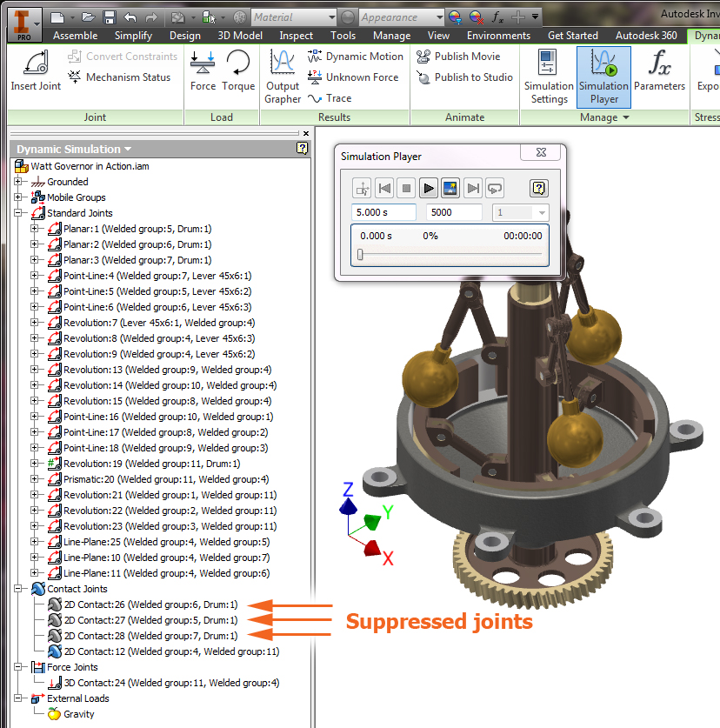This screenshot has height=728, width=720.
Task: Open Mechanism Status
Action: (119, 77)
